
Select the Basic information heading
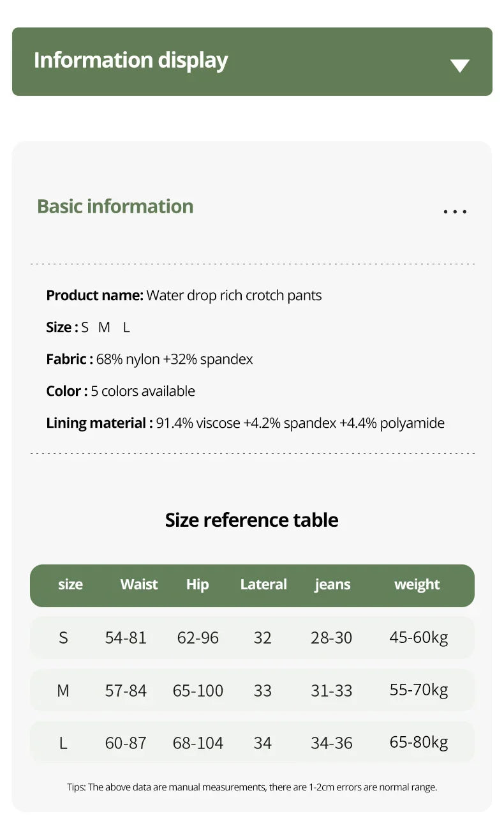tap(115, 206)
